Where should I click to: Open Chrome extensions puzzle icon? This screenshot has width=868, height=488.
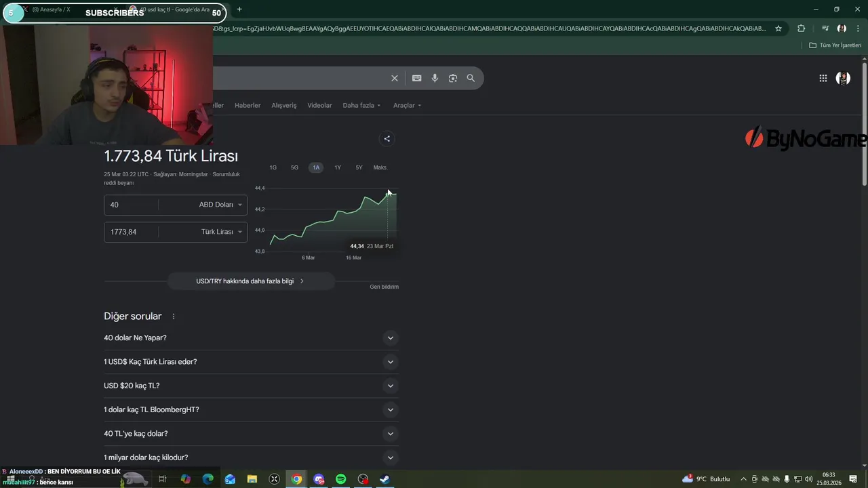801,28
